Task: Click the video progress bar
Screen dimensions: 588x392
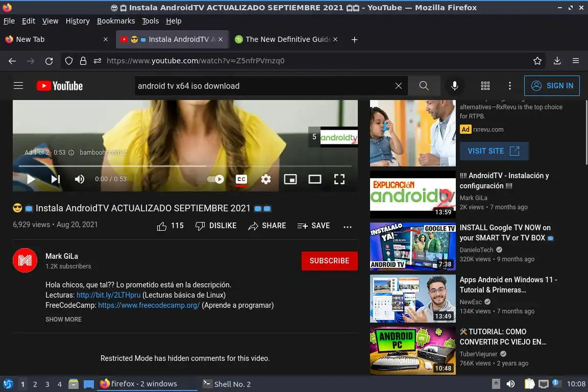Action: point(185,166)
